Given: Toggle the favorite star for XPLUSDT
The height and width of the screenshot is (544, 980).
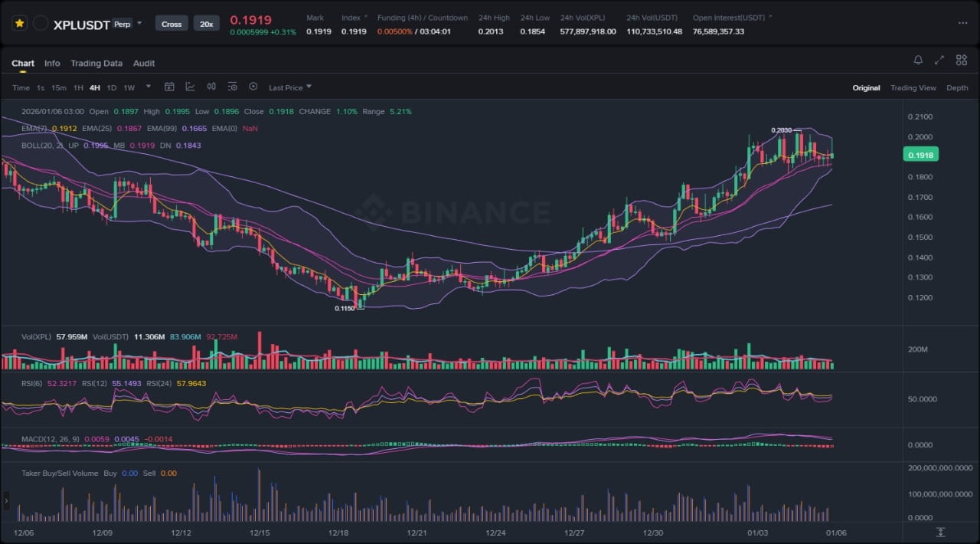Looking at the screenshot, I should click(x=20, y=24).
